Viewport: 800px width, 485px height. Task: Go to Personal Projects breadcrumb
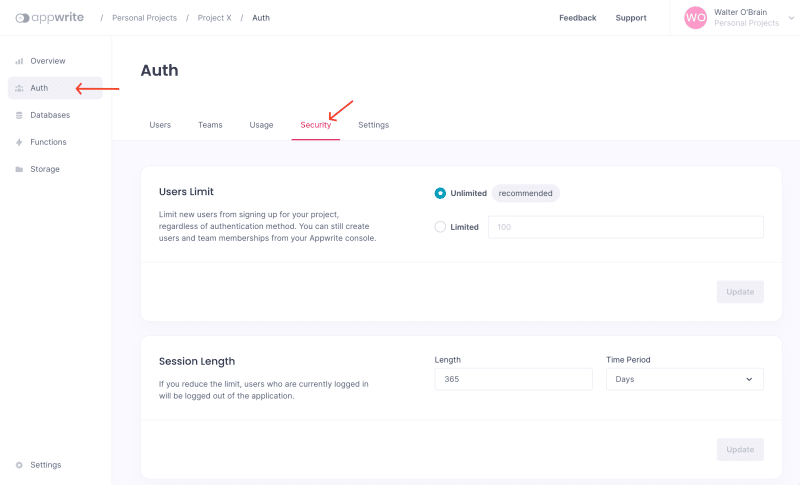(x=144, y=18)
